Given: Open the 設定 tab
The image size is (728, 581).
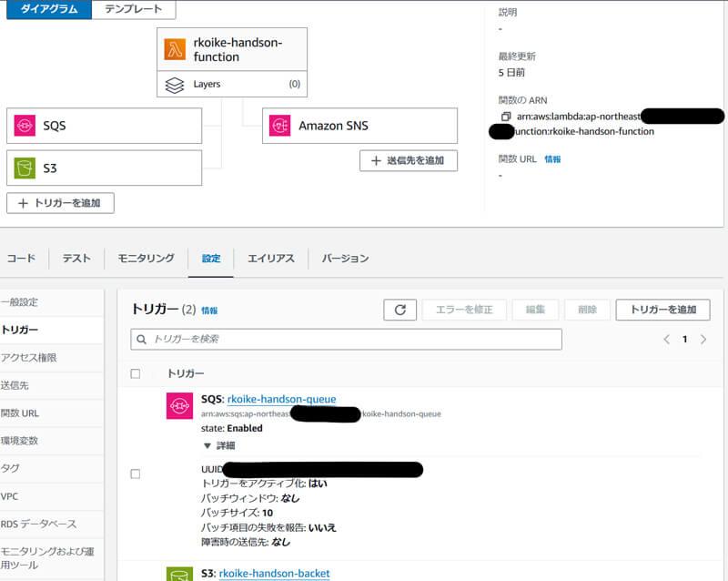Looking at the screenshot, I should coord(211,259).
